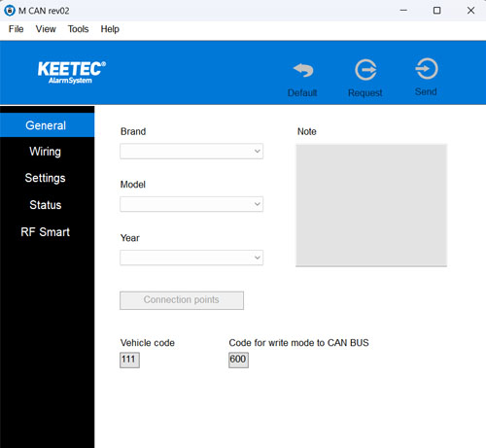The image size is (486, 448).
Task: Click the KEETEC Alarm System logo
Action: [72, 73]
